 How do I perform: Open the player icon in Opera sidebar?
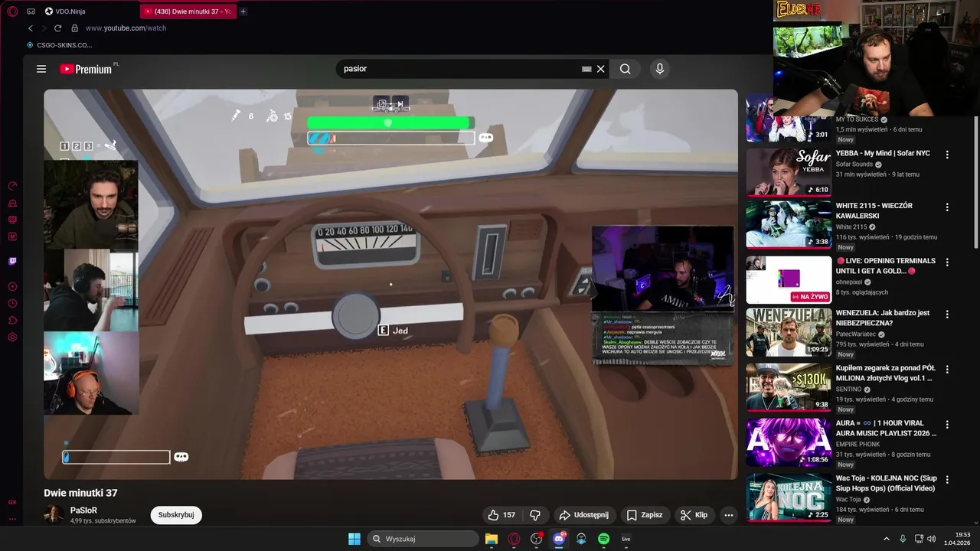coord(12,287)
